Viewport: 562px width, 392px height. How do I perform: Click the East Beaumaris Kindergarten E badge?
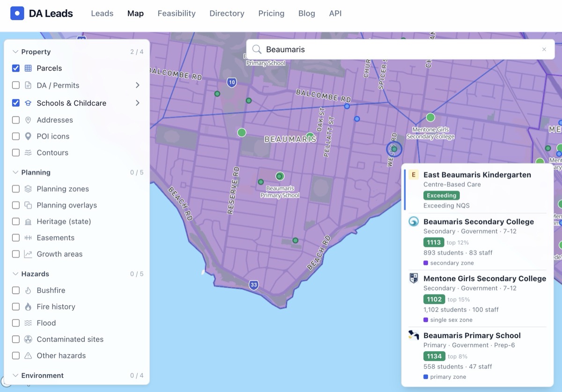tap(414, 175)
